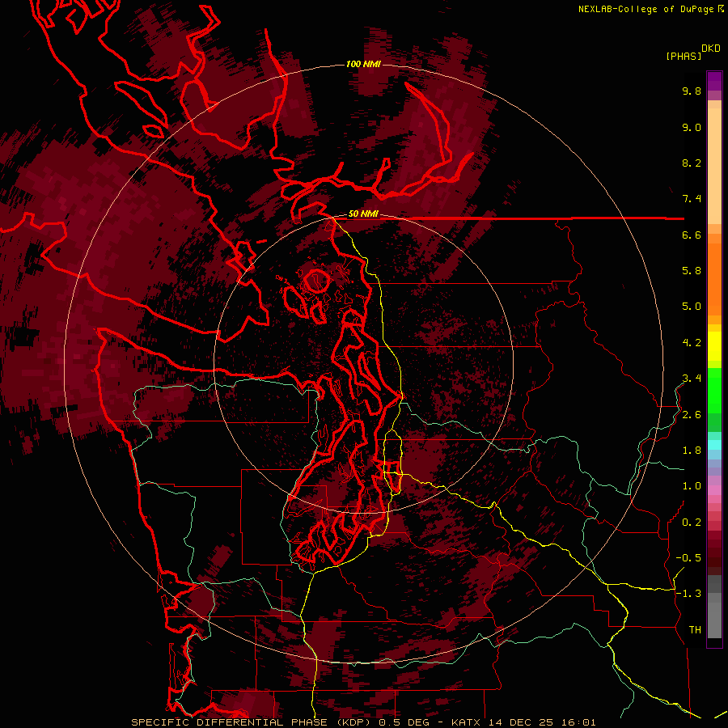The width and height of the screenshot is (728, 728).
Task: Click the 16:01 timestamp text
Action: (x=578, y=722)
